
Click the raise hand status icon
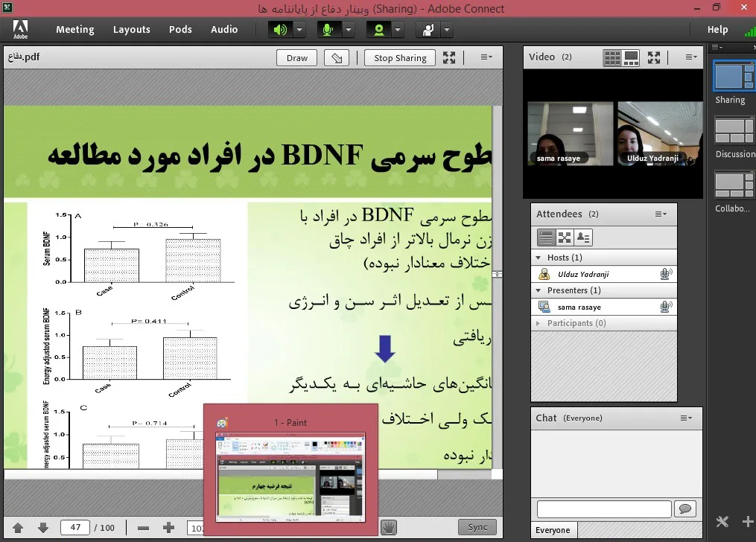[x=428, y=30]
